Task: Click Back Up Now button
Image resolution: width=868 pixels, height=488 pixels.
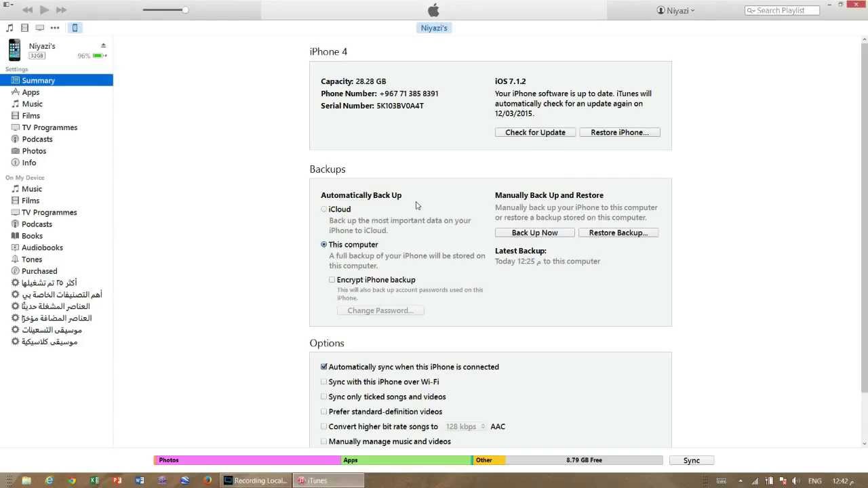Action: [534, 232]
